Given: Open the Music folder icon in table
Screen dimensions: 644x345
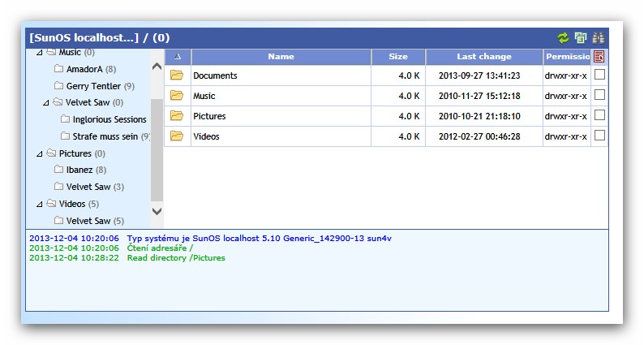Looking at the screenshot, I should point(177,96).
